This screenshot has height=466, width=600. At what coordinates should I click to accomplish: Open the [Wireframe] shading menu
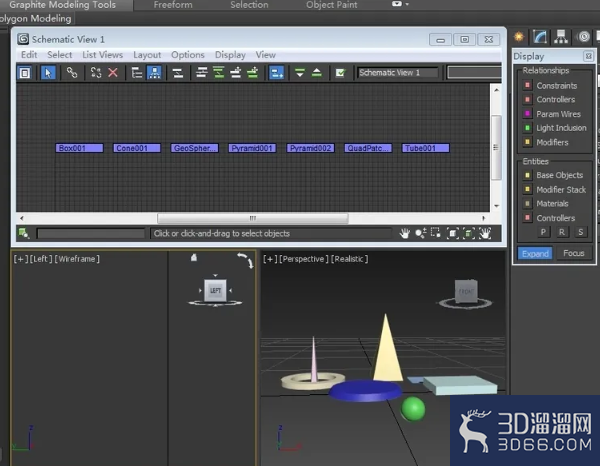pyautogui.click(x=77, y=259)
